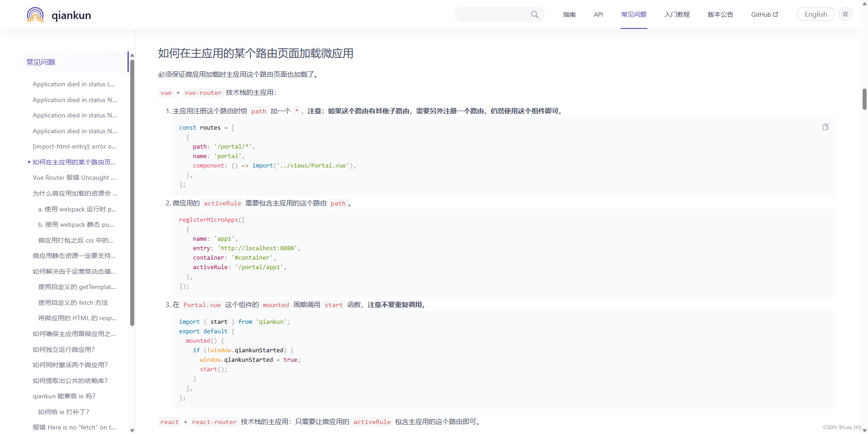This screenshot has height=434, width=868.
Task: Open '报错 Here is no "fetch" on t...' sidebar item
Action: click(x=74, y=427)
